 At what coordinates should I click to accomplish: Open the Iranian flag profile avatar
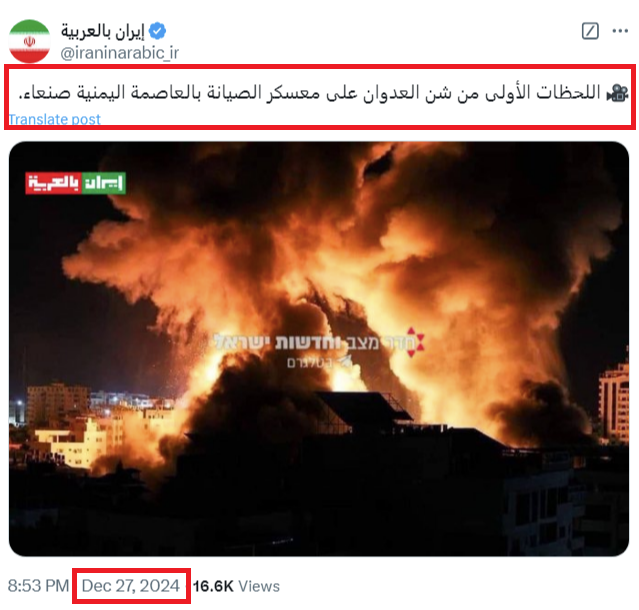click(x=29, y=41)
